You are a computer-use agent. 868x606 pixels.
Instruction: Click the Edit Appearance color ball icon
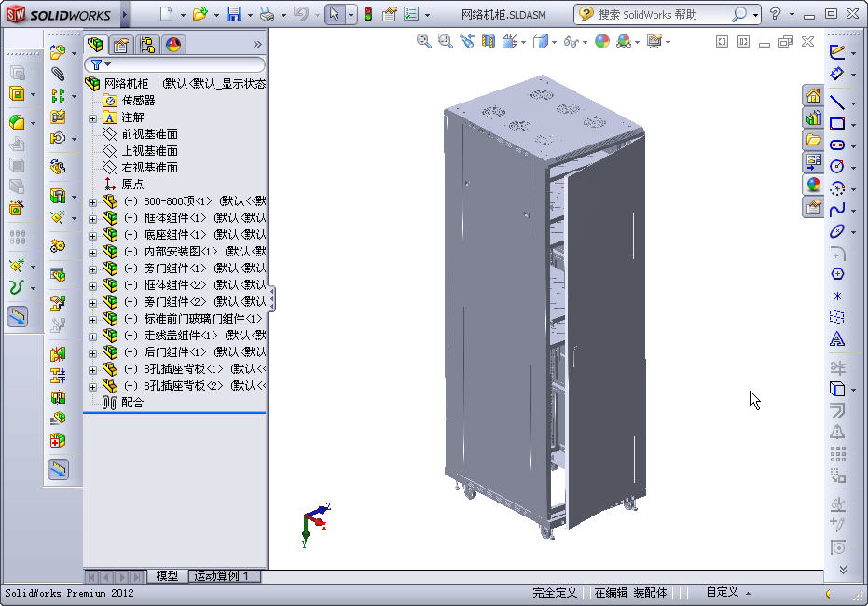click(x=601, y=41)
